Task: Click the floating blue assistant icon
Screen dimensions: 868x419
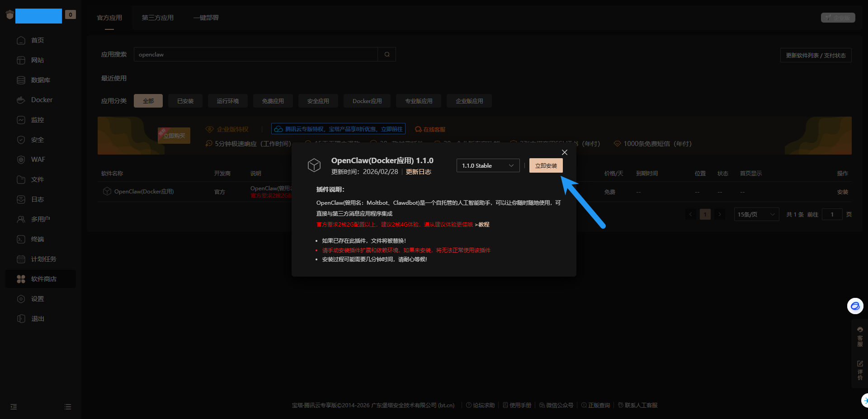Action: (855, 306)
